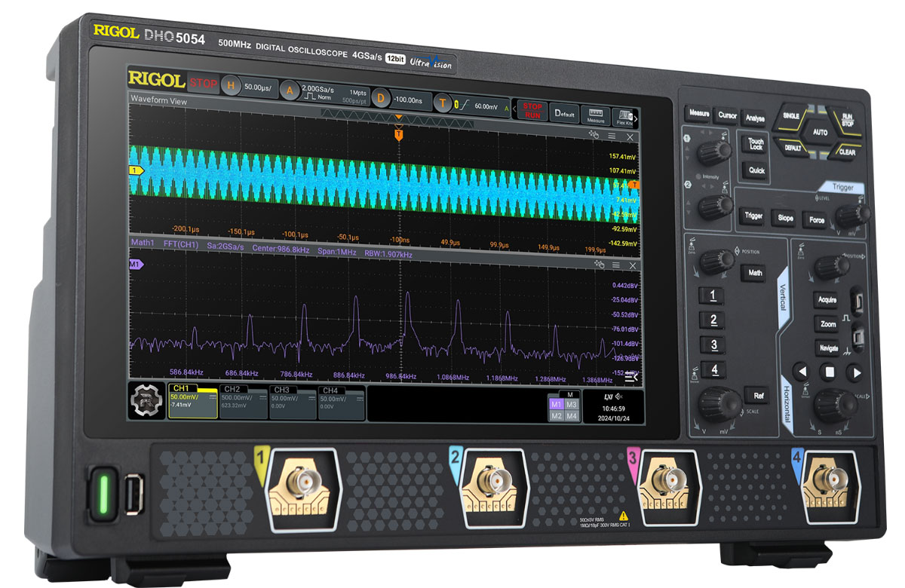Click the orange T trigger position marker
This screenshot has height=588, width=905.
pos(399,133)
